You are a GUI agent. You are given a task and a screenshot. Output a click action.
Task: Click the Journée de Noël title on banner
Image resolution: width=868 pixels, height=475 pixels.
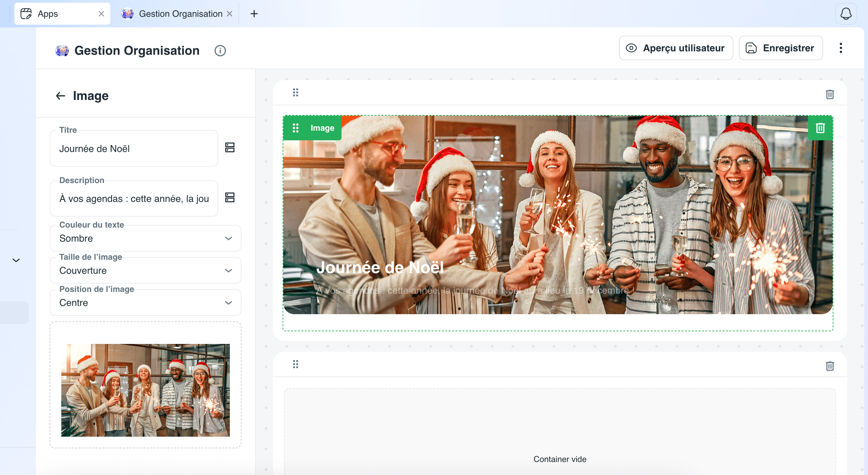380,267
